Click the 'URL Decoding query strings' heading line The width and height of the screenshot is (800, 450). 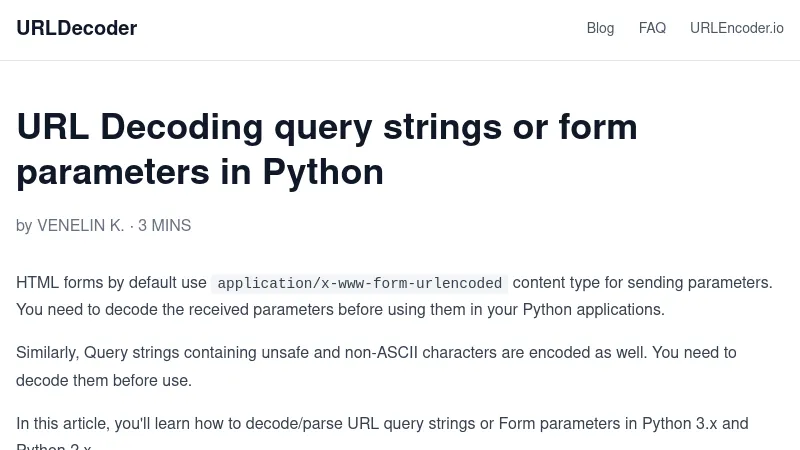[x=326, y=127]
